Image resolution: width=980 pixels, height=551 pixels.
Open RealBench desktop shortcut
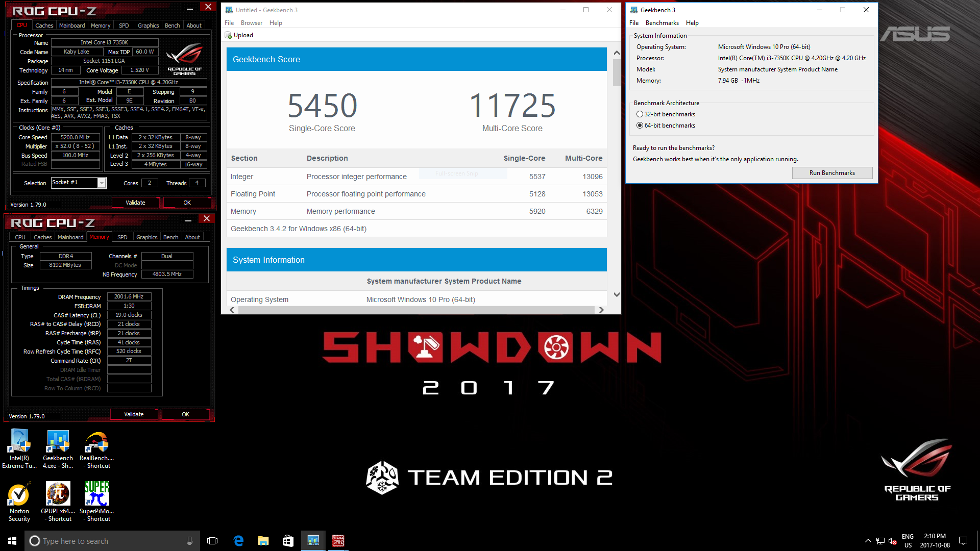click(96, 449)
